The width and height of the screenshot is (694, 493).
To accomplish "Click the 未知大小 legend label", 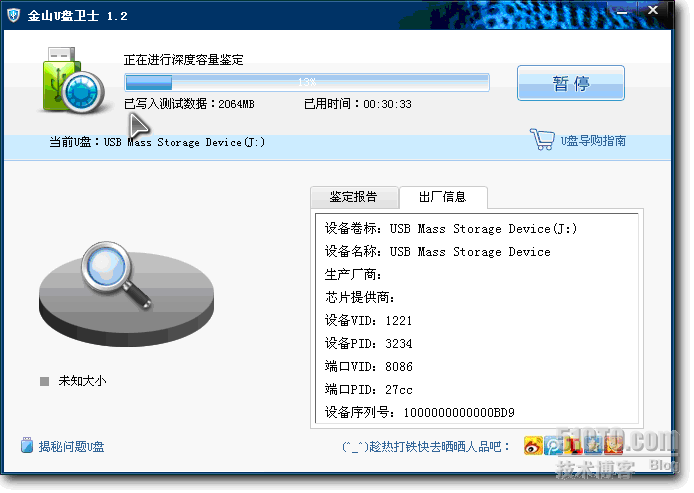I will (x=82, y=381).
